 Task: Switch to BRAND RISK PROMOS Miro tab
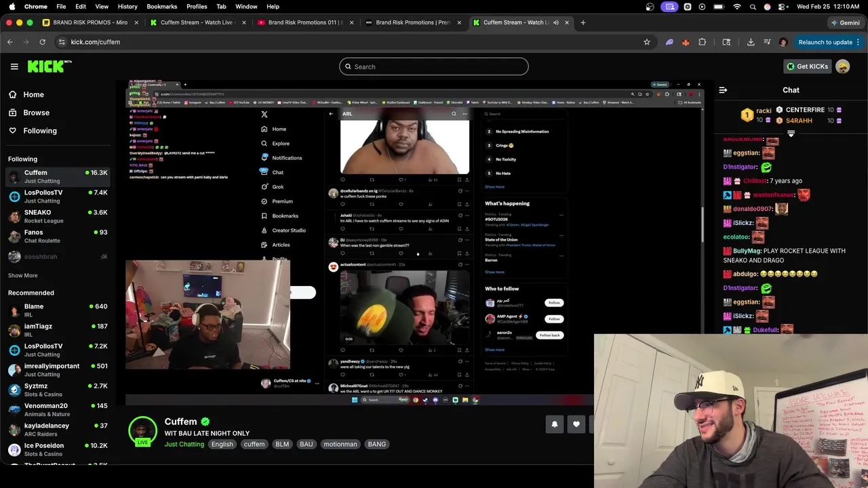90,22
